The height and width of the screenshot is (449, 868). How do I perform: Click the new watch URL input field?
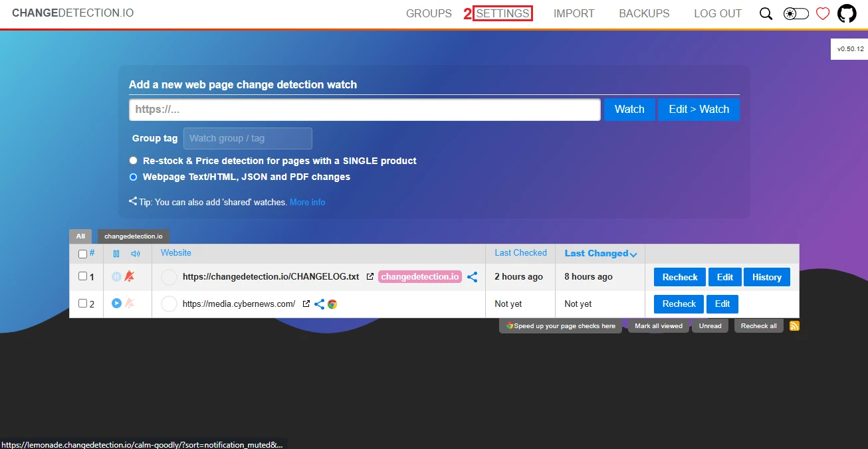364,110
